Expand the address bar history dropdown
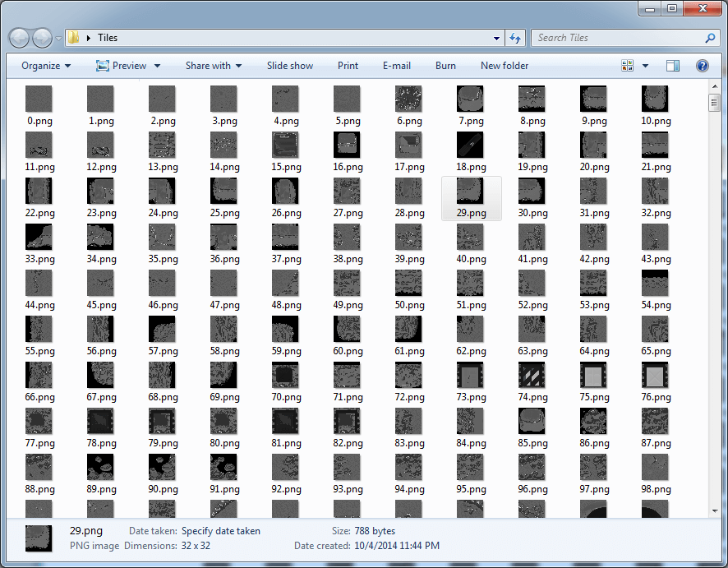The width and height of the screenshot is (728, 568). pos(496,38)
